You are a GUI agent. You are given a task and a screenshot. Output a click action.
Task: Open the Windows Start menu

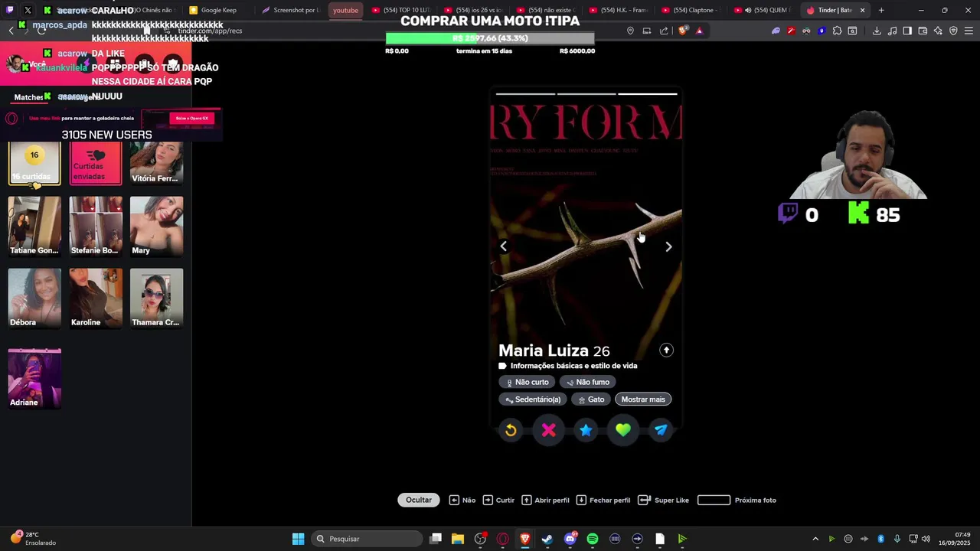click(x=298, y=539)
